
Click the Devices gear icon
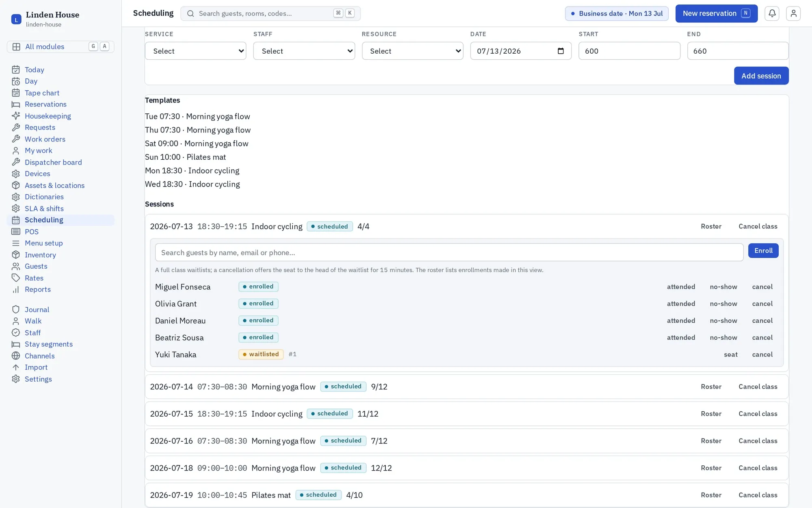[16, 174]
